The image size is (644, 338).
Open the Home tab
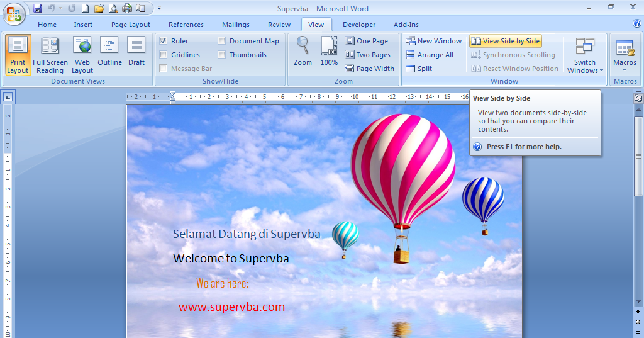47,25
